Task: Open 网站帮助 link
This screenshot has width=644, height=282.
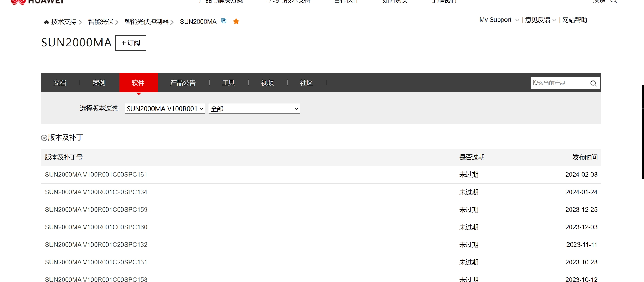Action: tap(575, 20)
